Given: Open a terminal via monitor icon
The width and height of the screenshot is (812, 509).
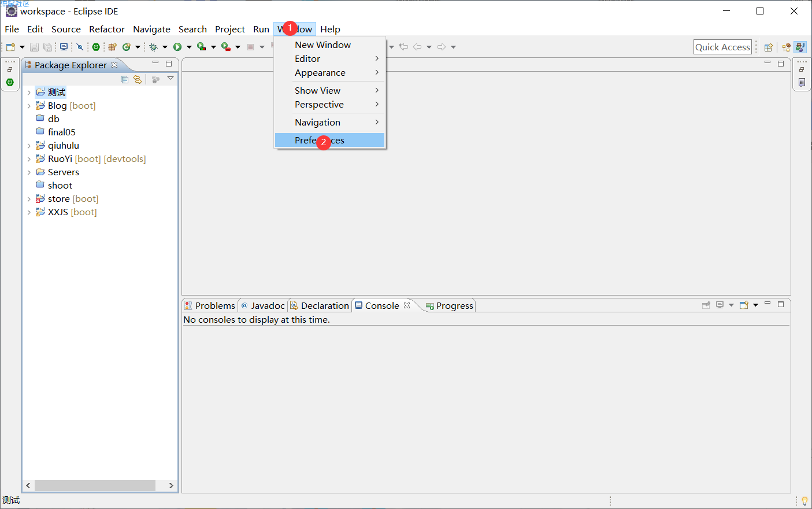Looking at the screenshot, I should pos(64,47).
